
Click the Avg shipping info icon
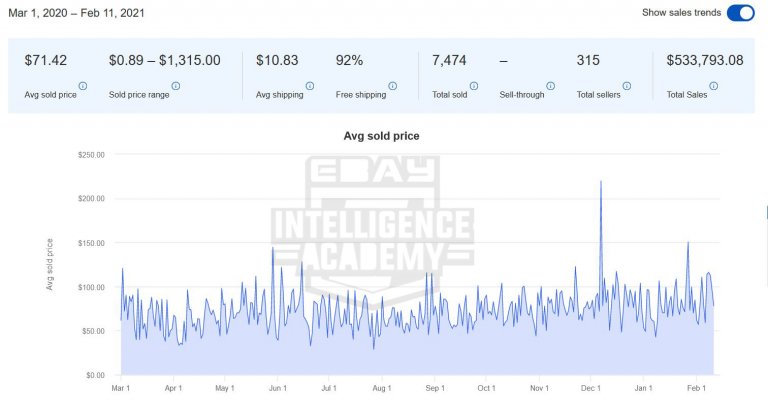pyautogui.click(x=310, y=86)
